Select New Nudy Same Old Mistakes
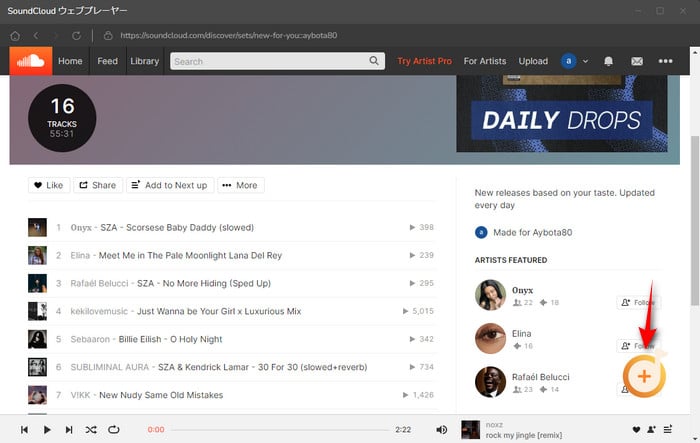 point(161,395)
